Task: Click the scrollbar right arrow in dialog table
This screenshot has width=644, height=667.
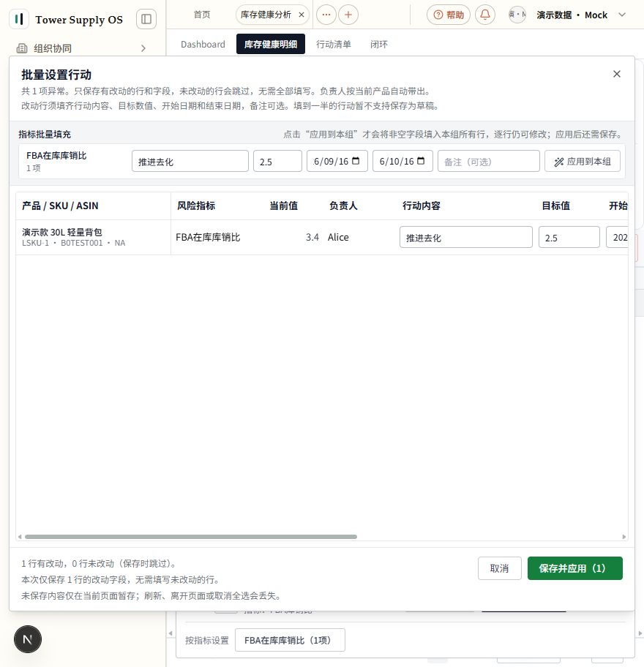Action: [624, 537]
